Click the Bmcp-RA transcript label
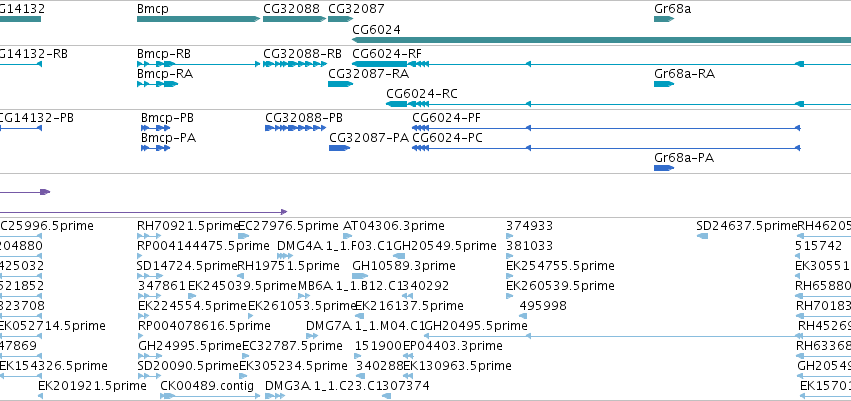Image resolution: width=851 pixels, height=401 pixels. [164, 74]
